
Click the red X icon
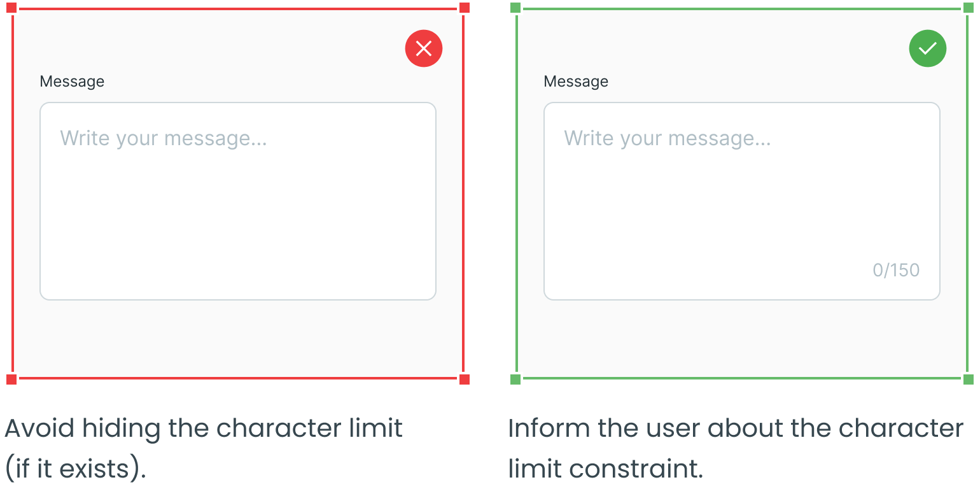click(424, 48)
